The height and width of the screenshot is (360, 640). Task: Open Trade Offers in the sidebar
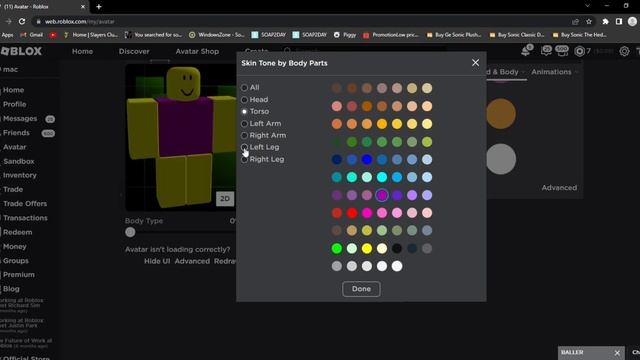(x=25, y=204)
